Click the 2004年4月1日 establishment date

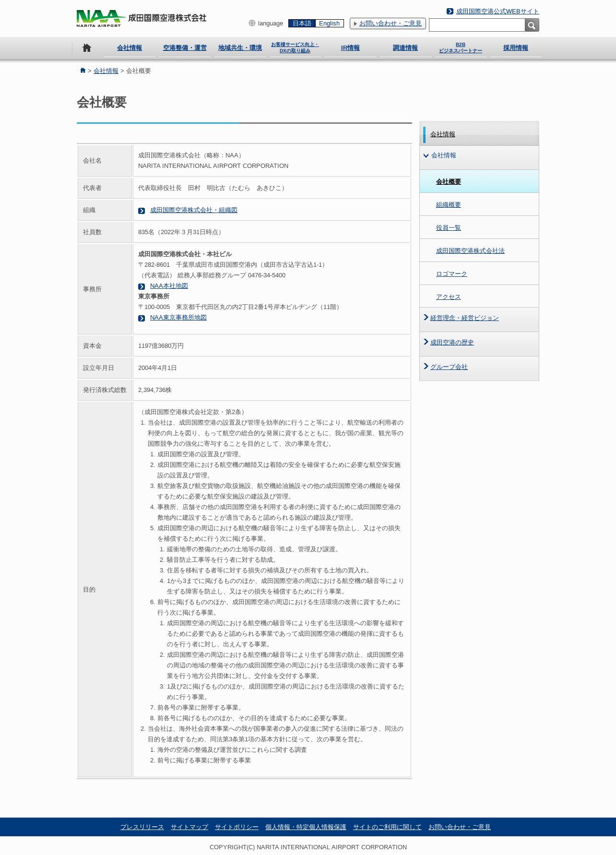tap(157, 368)
